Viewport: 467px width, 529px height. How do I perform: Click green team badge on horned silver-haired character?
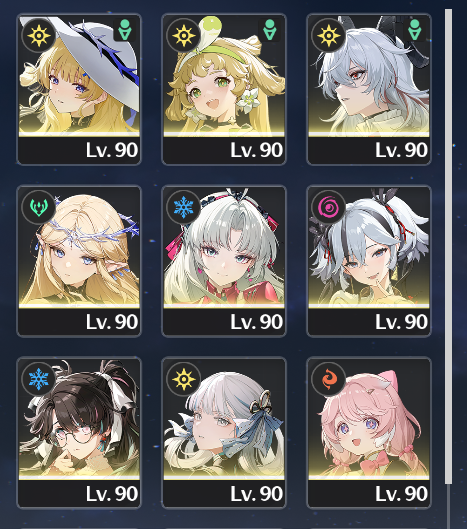[x=414, y=30]
